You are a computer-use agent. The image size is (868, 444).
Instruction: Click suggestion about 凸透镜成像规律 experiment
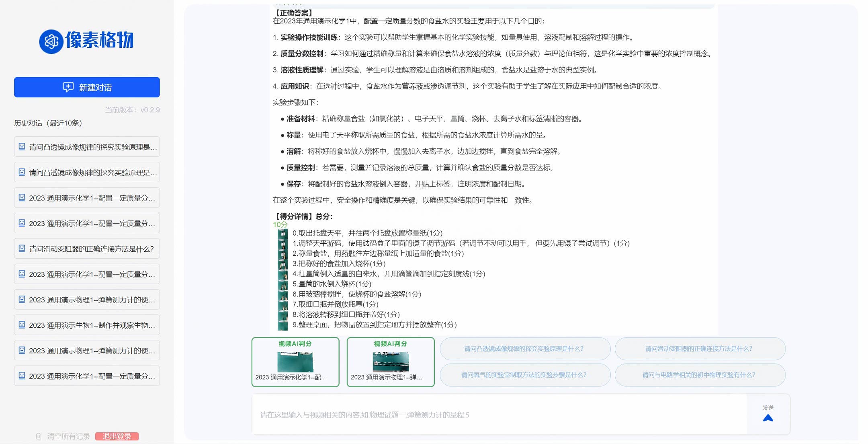click(x=524, y=349)
